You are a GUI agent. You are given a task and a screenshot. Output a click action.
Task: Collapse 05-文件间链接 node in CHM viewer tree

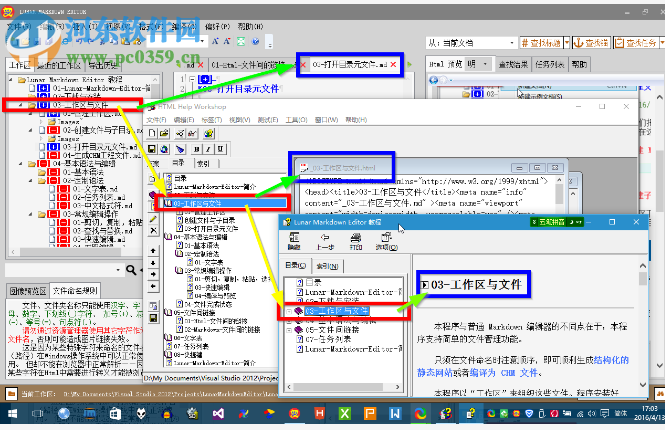pos(289,329)
